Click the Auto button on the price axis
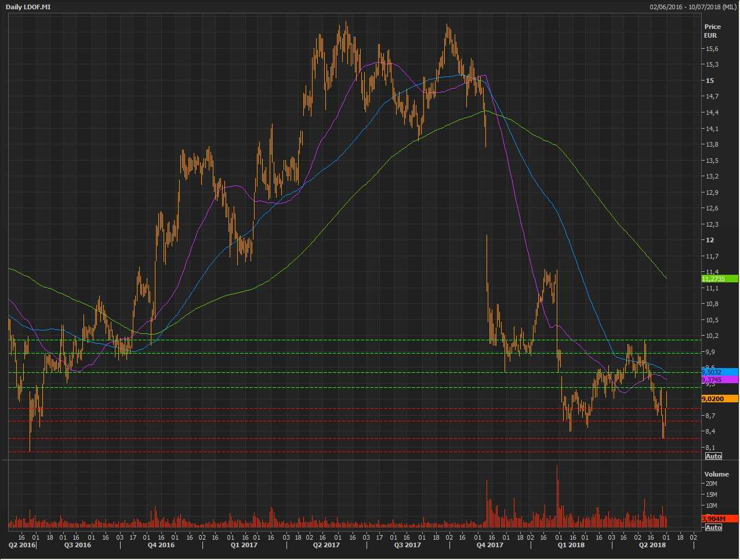The width and height of the screenshot is (740, 560). (x=713, y=456)
